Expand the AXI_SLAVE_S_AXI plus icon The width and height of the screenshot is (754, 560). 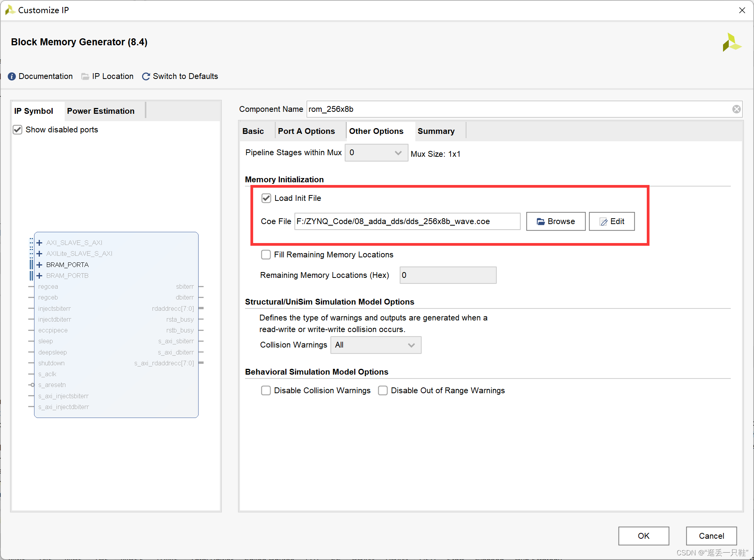(39, 243)
